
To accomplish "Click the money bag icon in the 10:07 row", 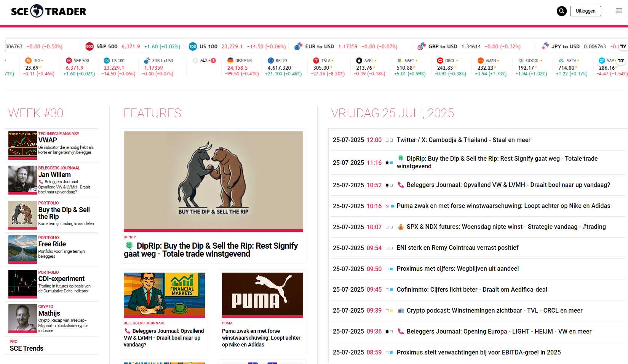I will (401, 227).
